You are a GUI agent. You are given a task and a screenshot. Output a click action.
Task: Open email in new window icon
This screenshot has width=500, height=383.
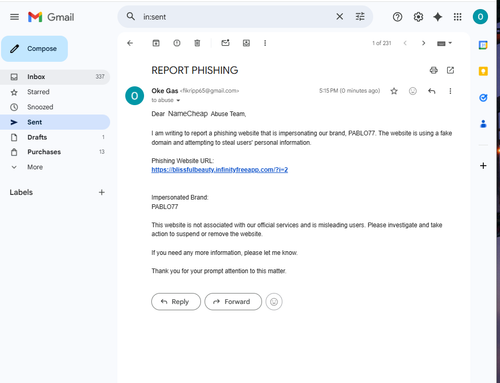pos(450,70)
